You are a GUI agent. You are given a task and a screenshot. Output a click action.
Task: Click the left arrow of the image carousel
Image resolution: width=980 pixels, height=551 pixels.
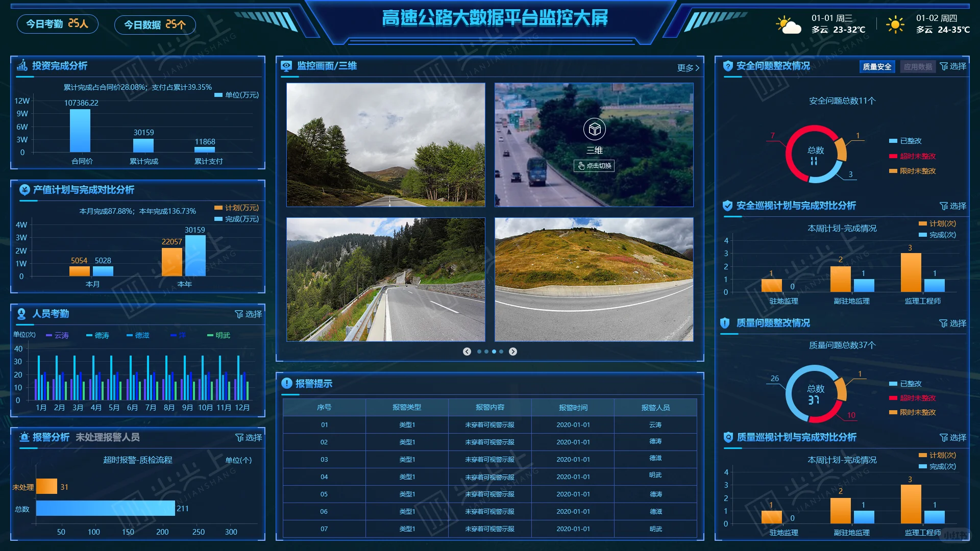pyautogui.click(x=466, y=351)
